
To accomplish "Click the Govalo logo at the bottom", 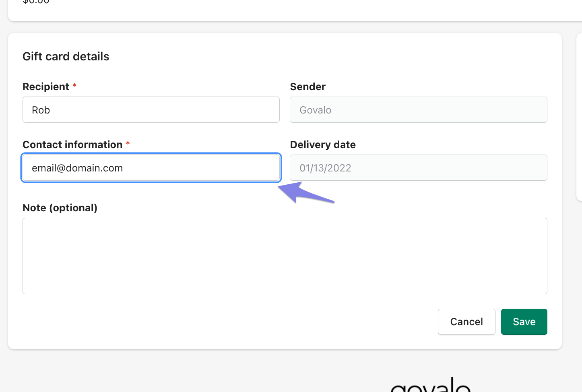I will (x=431, y=386).
